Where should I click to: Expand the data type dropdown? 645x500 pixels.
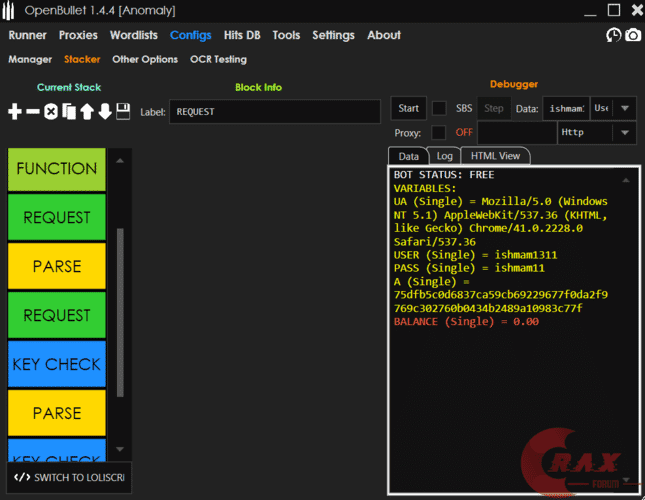point(625,108)
